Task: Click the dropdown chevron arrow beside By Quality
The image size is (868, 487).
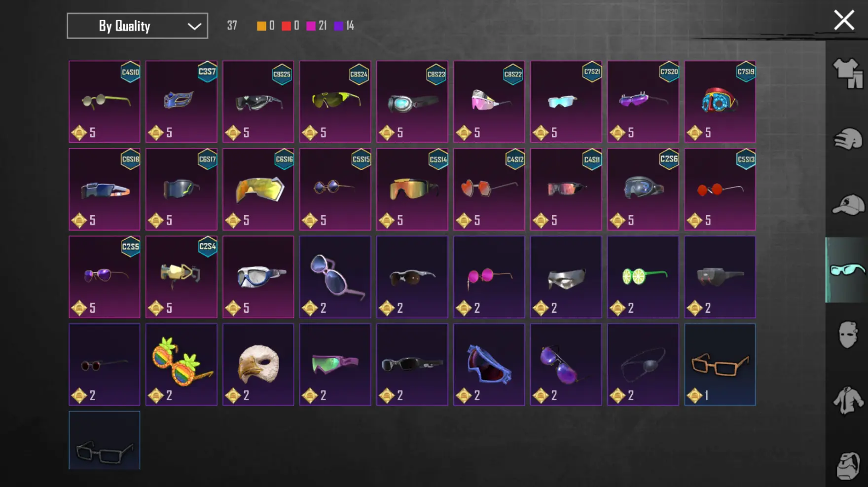Action: tap(194, 26)
